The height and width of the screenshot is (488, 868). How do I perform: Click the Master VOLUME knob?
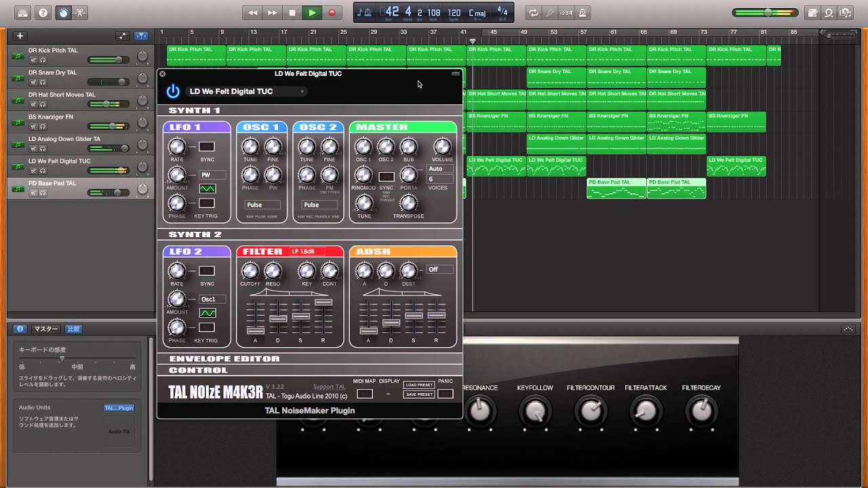point(442,147)
